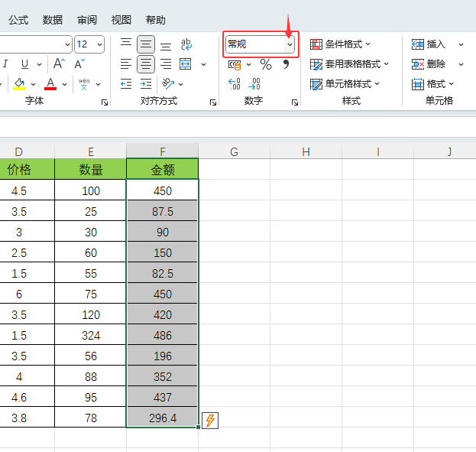Apply red font color A

coord(50,84)
